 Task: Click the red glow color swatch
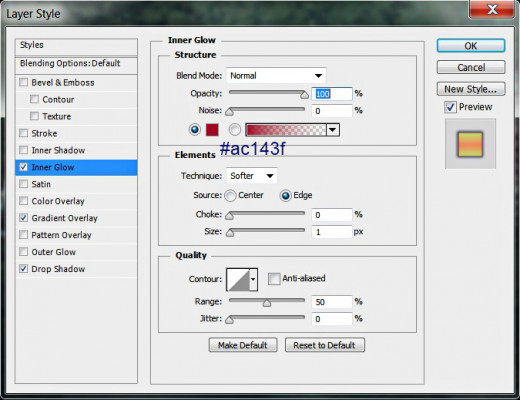tap(212, 130)
